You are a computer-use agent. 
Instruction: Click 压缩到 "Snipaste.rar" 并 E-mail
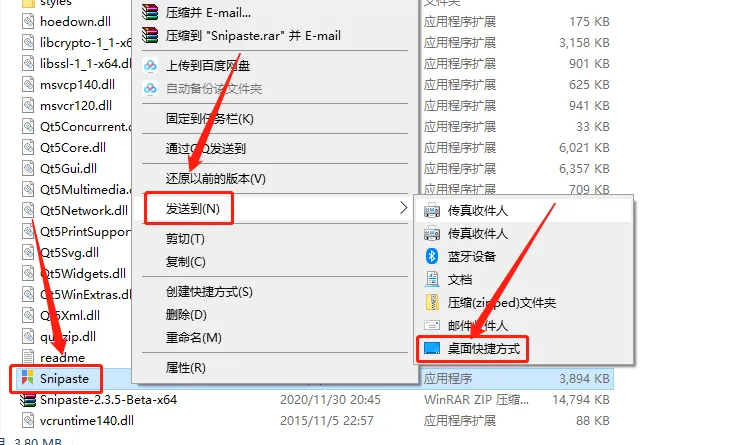point(253,36)
